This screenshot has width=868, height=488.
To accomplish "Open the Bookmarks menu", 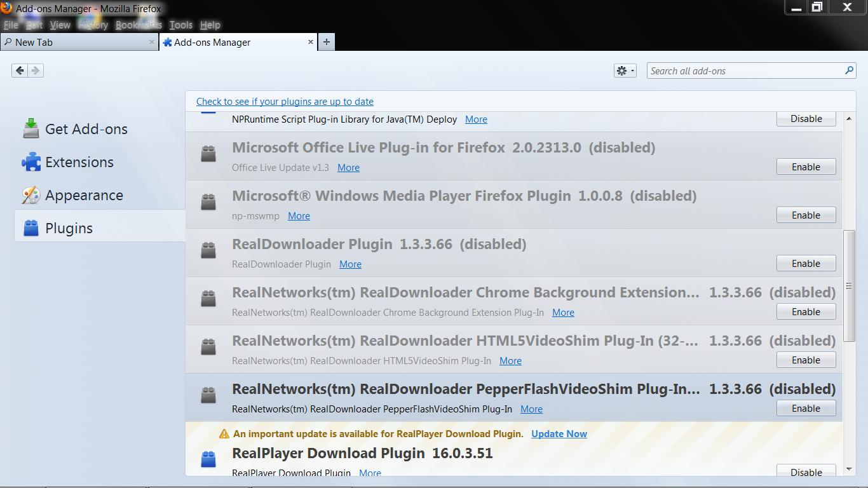I will 139,25.
